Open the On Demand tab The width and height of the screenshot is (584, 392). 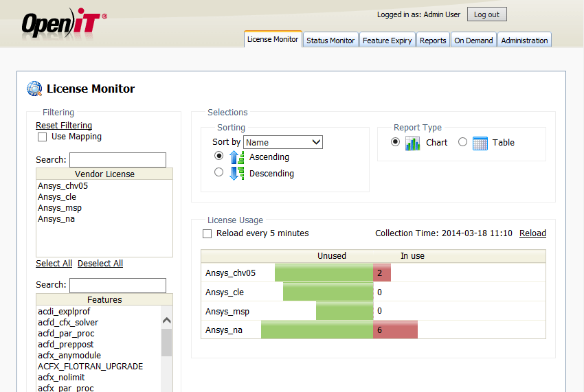coord(473,41)
